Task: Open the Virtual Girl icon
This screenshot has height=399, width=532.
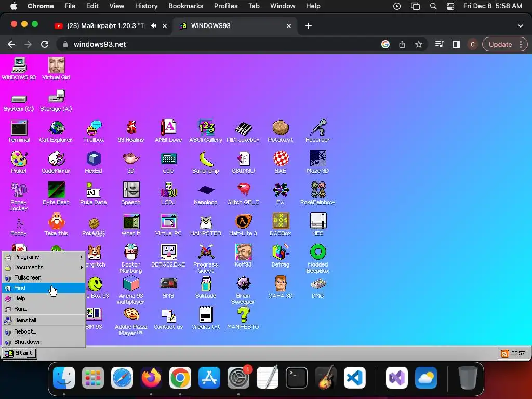Action: pyautogui.click(x=56, y=69)
